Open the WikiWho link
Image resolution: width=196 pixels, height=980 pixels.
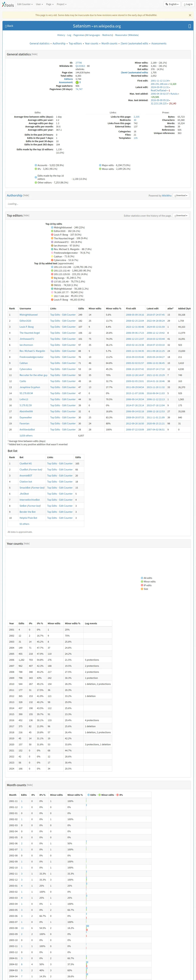pyautogui.click(x=167, y=196)
